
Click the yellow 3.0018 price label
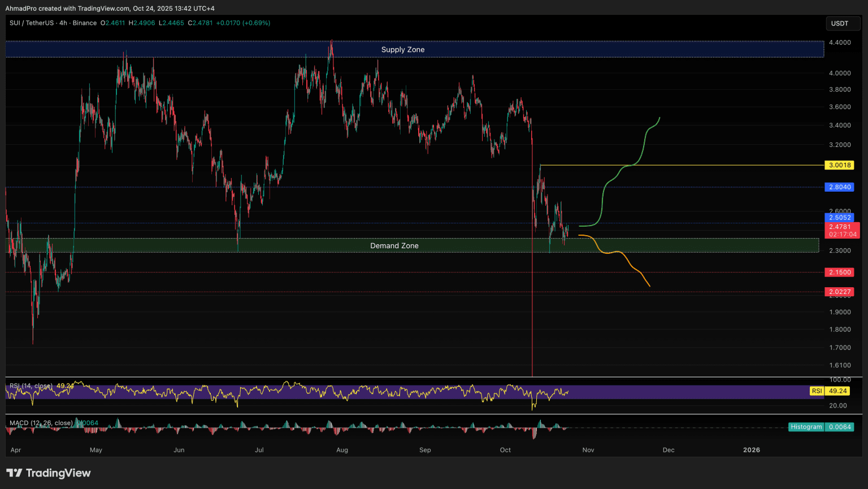839,165
